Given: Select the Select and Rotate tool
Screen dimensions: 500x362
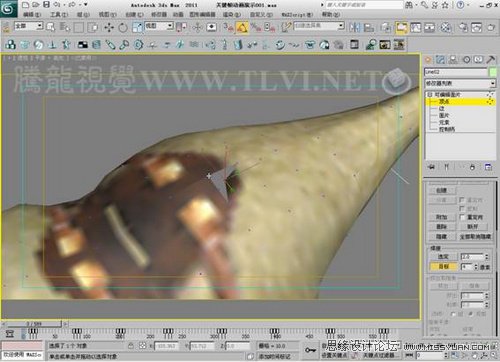Looking at the screenshot, I should coord(123,27).
